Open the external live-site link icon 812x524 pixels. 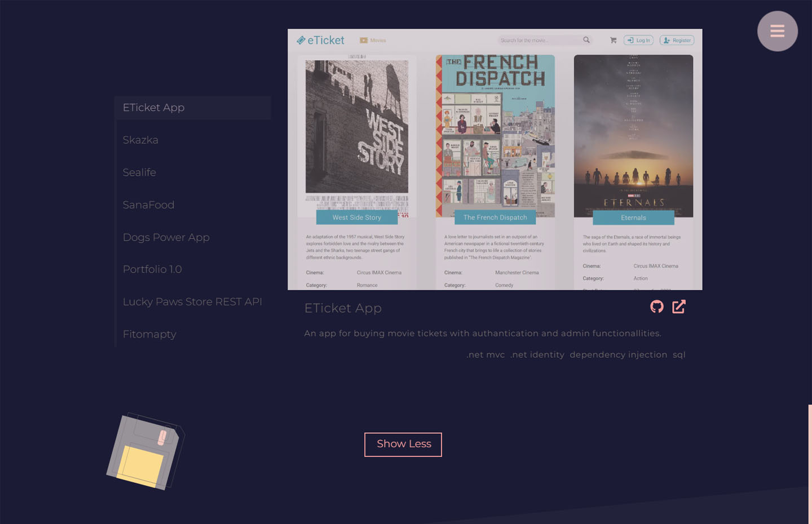(679, 307)
